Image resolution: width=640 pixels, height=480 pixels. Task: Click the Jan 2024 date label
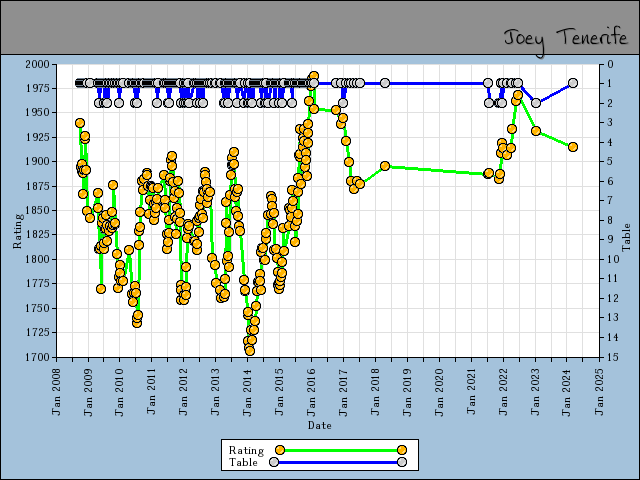(568, 392)
